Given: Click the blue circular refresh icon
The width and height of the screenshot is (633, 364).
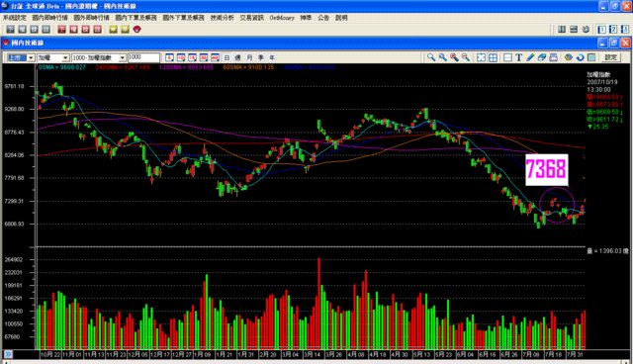Looking at the screenshot, I should [581, 57].
